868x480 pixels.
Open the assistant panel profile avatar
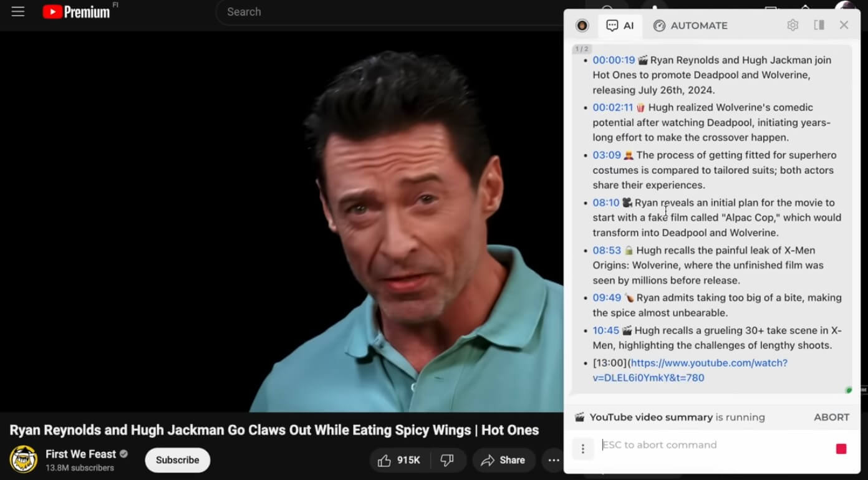(582, 26)
